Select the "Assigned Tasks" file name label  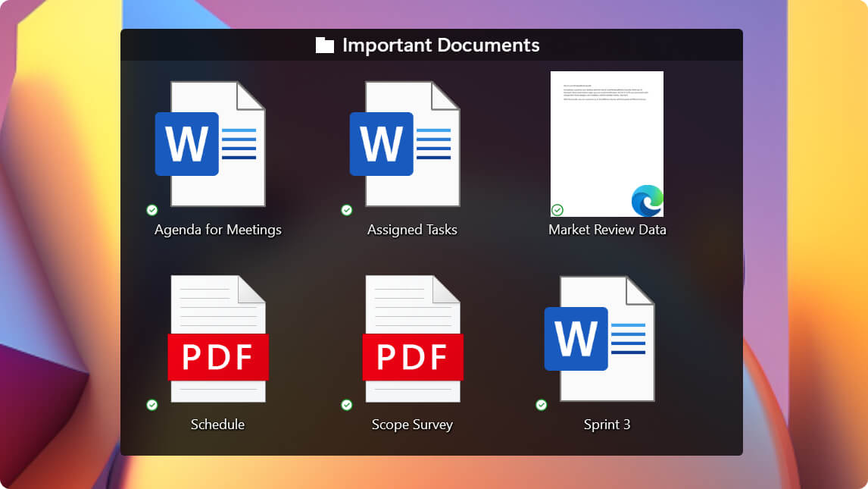point(412,229)
